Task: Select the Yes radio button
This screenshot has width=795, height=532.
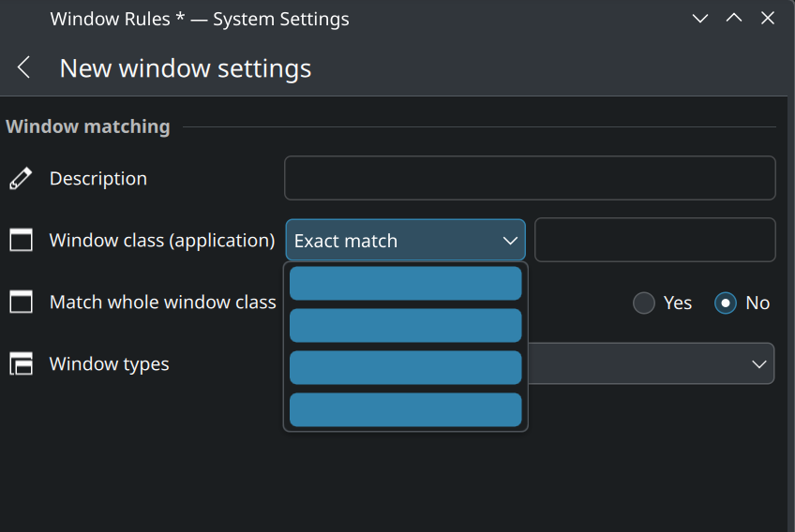Action: [644, 303]
